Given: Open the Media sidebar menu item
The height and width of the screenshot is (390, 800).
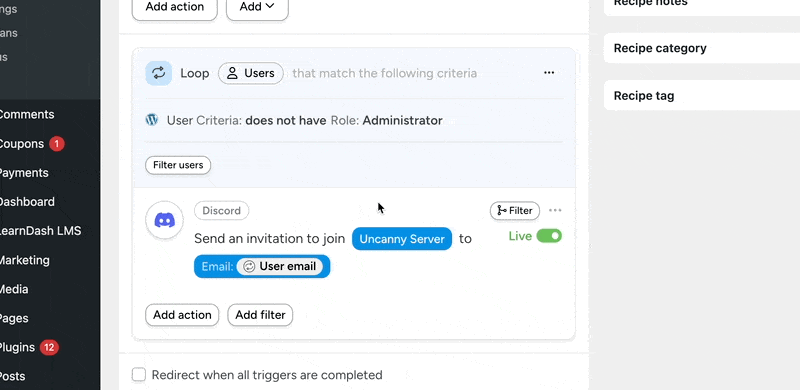Looking at the screenshot, I should [14, 289].
